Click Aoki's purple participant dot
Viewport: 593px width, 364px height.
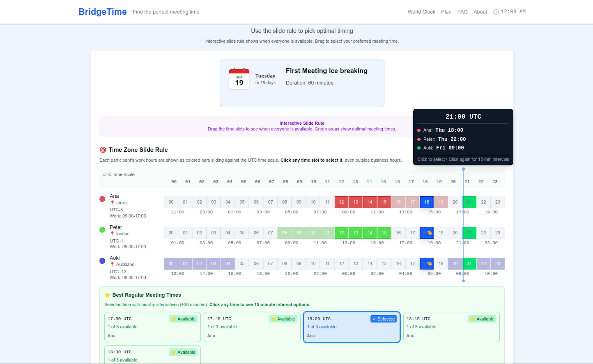pyautogui.click(x=102, y=261)
